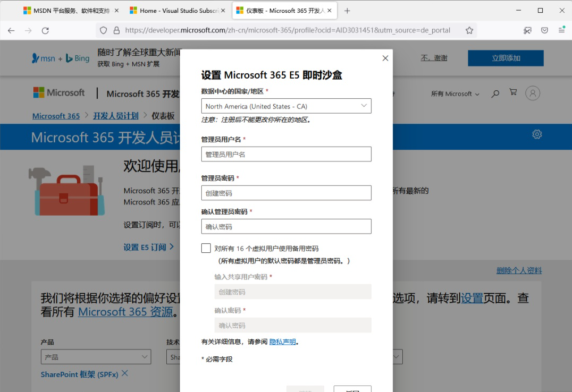Click the 删除个人资料 link
Screen dimensions: 572x392
(519, 270)
